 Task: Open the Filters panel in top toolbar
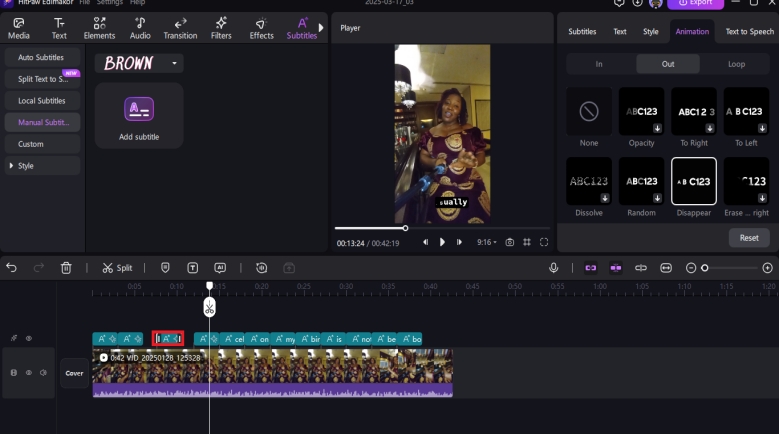pos(221,28)
